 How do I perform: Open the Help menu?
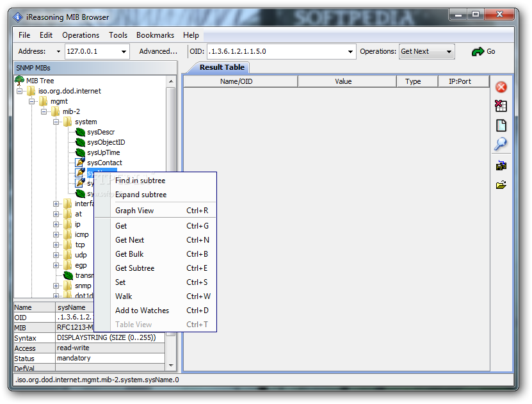click(191, 35)
